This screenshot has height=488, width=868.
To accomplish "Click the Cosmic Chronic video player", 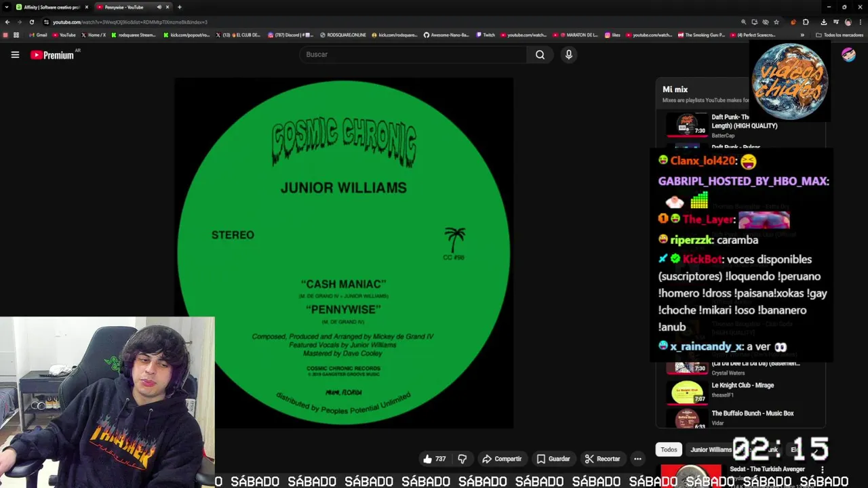I will tap(344, 253).
